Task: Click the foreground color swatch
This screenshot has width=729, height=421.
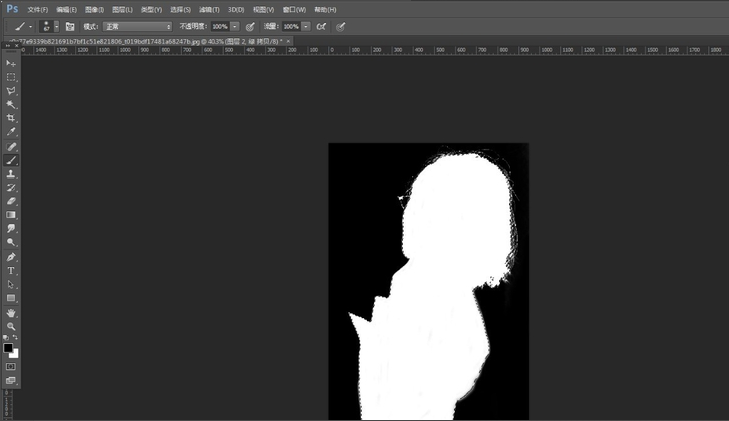Action: [x=8, y=348]
